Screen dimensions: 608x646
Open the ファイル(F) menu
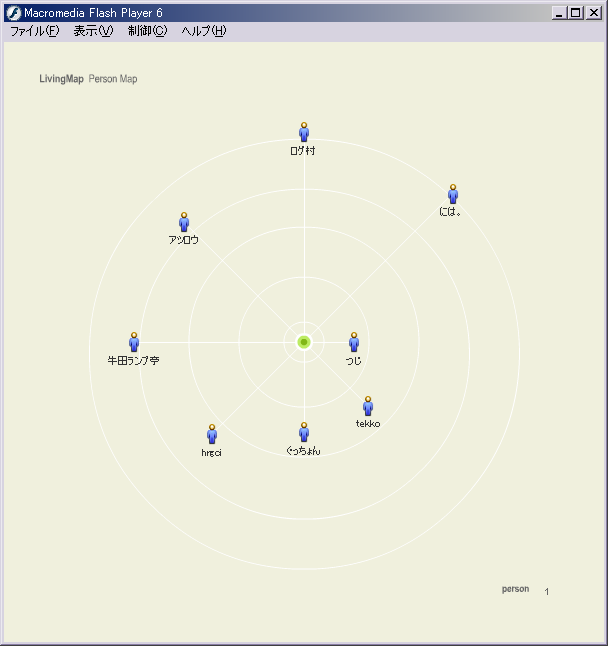coord(34,31)
